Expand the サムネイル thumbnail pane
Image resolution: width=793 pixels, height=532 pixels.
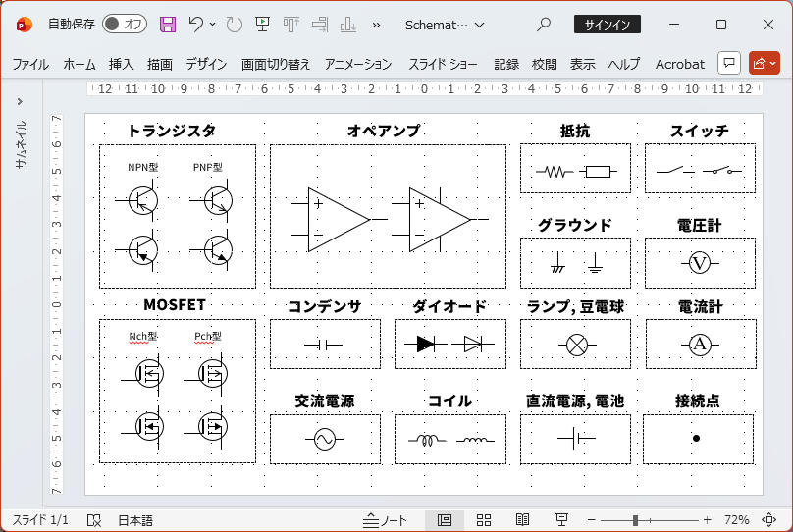[x=20, y=102]
